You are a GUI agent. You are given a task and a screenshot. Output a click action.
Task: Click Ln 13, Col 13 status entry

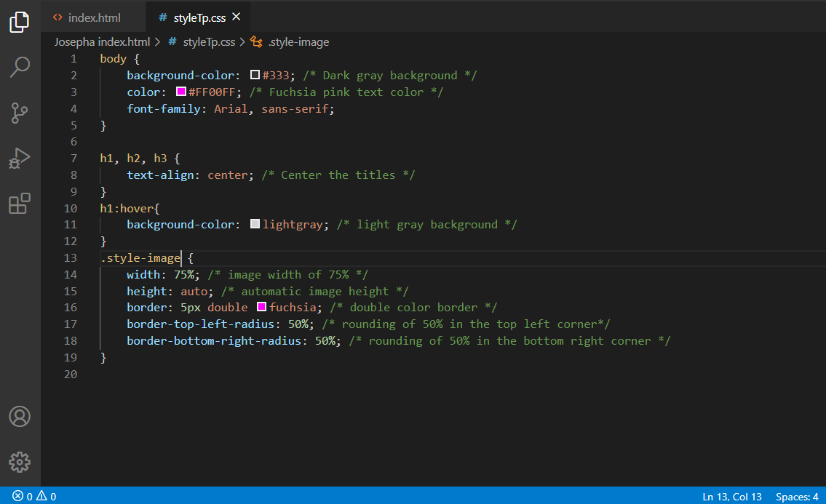point(731,497)
